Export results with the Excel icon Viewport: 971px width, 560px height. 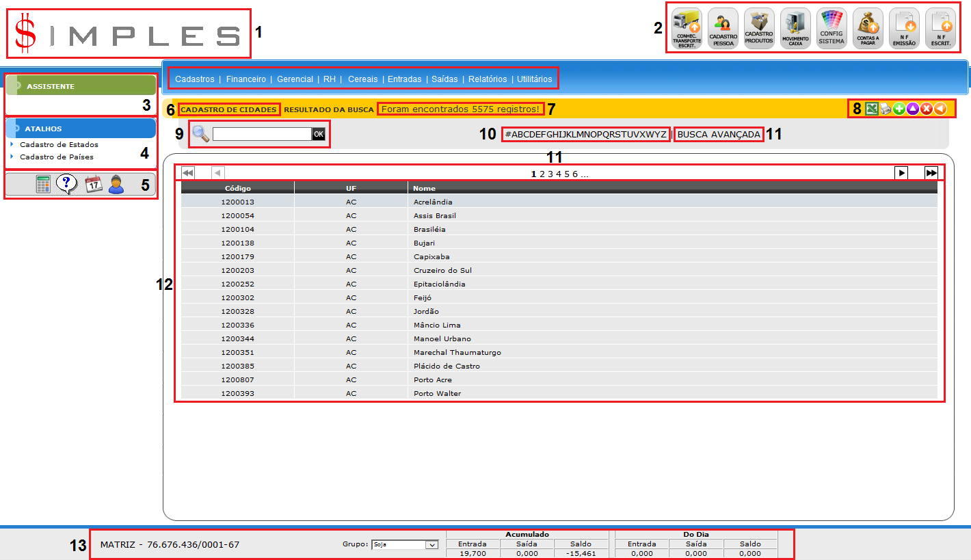coord(871,109)
